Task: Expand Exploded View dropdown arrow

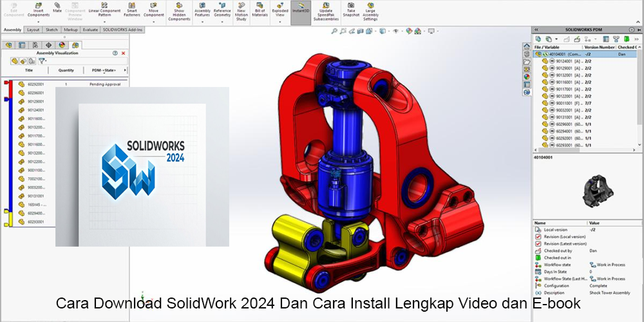Action: [x=280, y=22]
